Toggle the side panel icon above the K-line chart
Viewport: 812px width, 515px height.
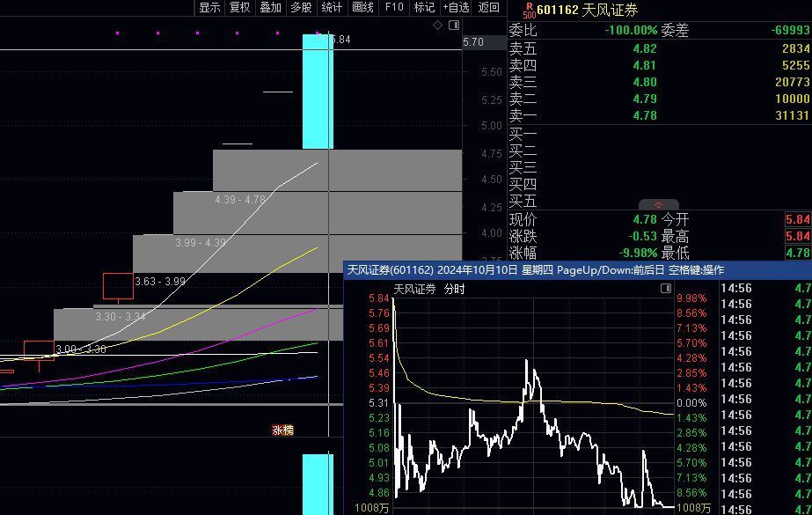pyautogui.click(x=454, y=25)
